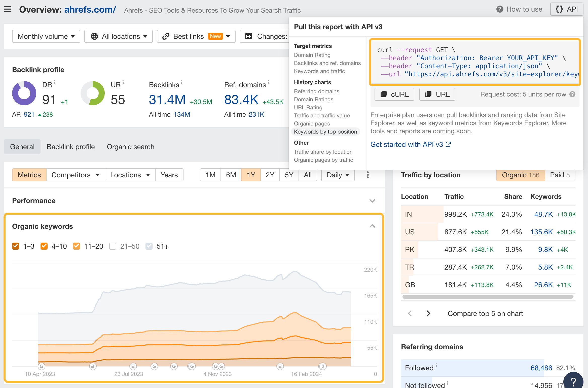This screenshot has width=588, height=388.
Task: Select the 5Y time range
Action: pyautogui.click(x=289, y=175)
